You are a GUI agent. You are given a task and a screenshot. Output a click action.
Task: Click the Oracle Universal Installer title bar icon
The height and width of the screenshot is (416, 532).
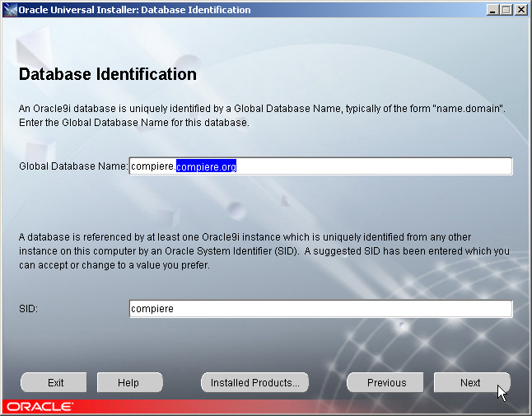click(x=10, y=10)
